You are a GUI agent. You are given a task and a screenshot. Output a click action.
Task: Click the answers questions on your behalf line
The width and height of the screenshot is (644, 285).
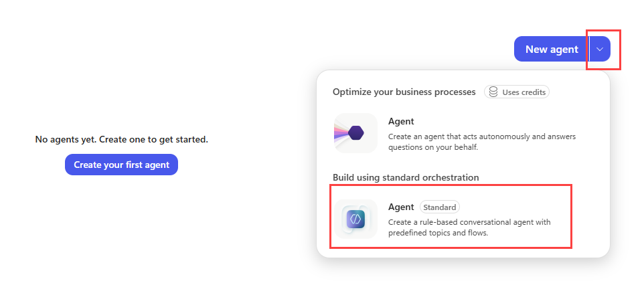[x=433, y=147]
